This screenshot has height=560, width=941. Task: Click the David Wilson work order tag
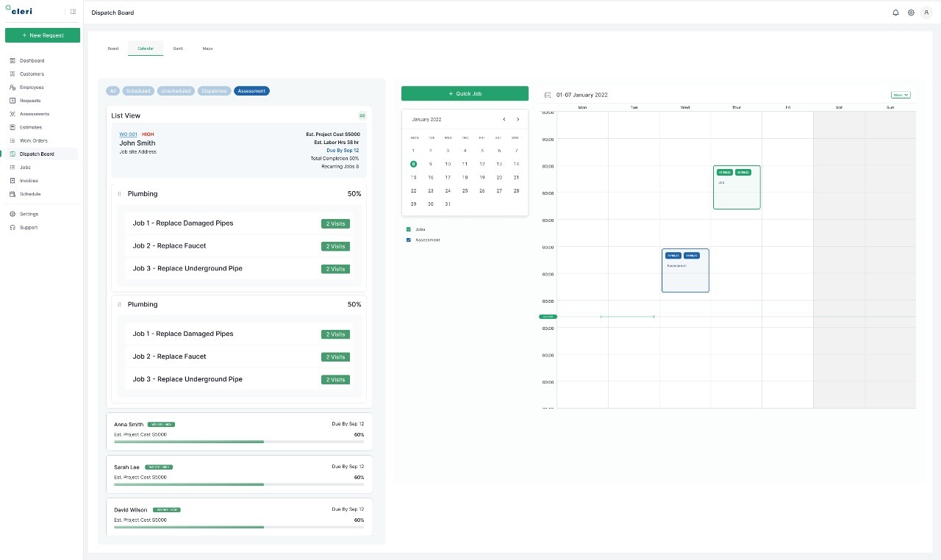(166, 509)
